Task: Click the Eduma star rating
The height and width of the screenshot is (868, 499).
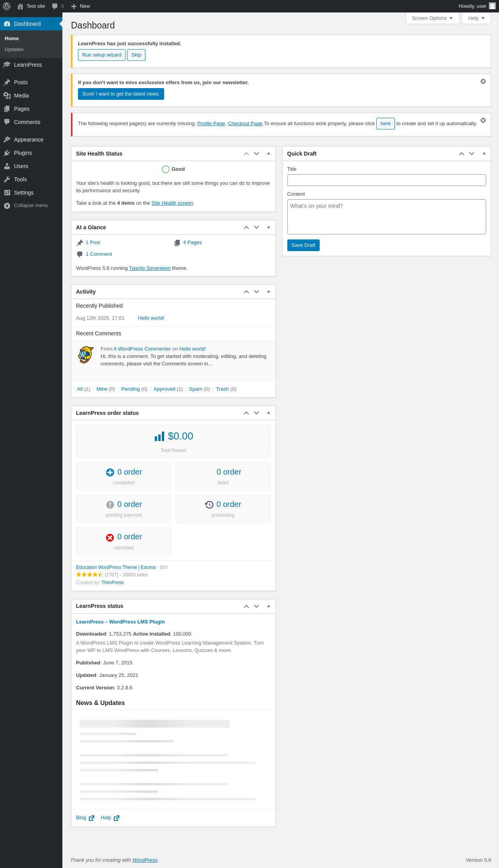Action: (x=90, y=575)
